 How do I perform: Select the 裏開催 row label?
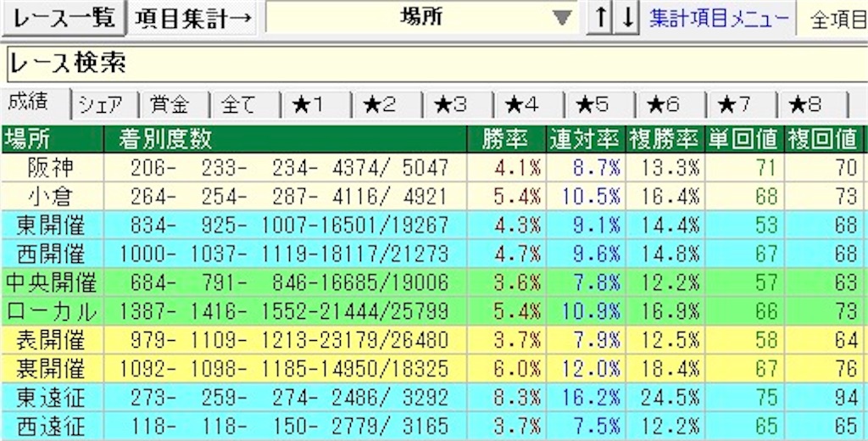click(x=52, y=369)
